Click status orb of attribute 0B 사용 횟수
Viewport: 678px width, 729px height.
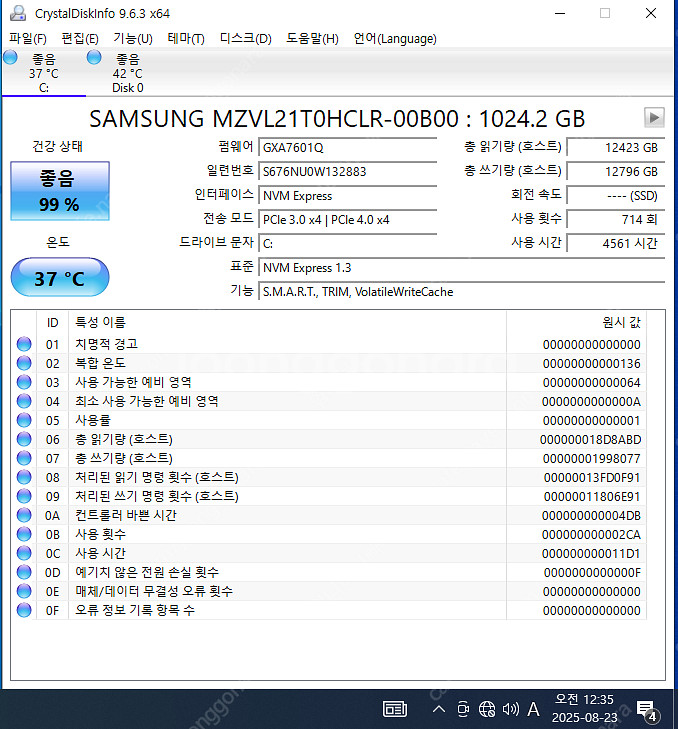click(x=24, y=535)
